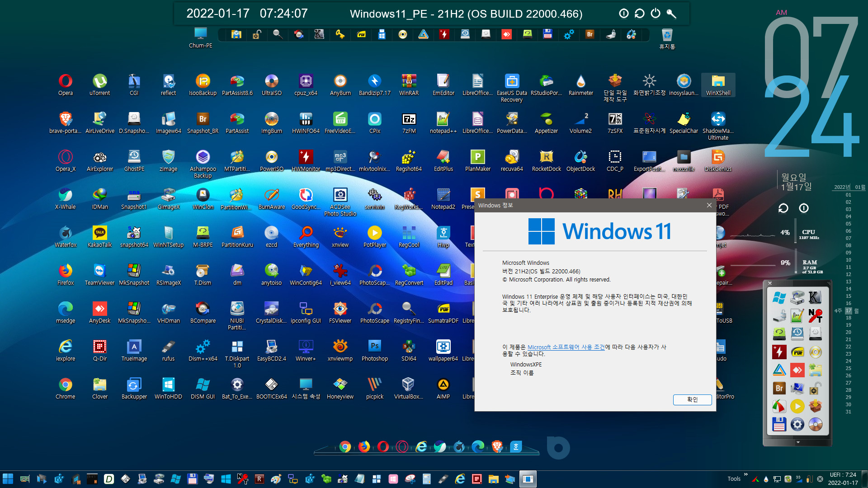Open 7zFM file manager icon
Image resolution: width=868 pixels, height=488 pixels.
409,123
